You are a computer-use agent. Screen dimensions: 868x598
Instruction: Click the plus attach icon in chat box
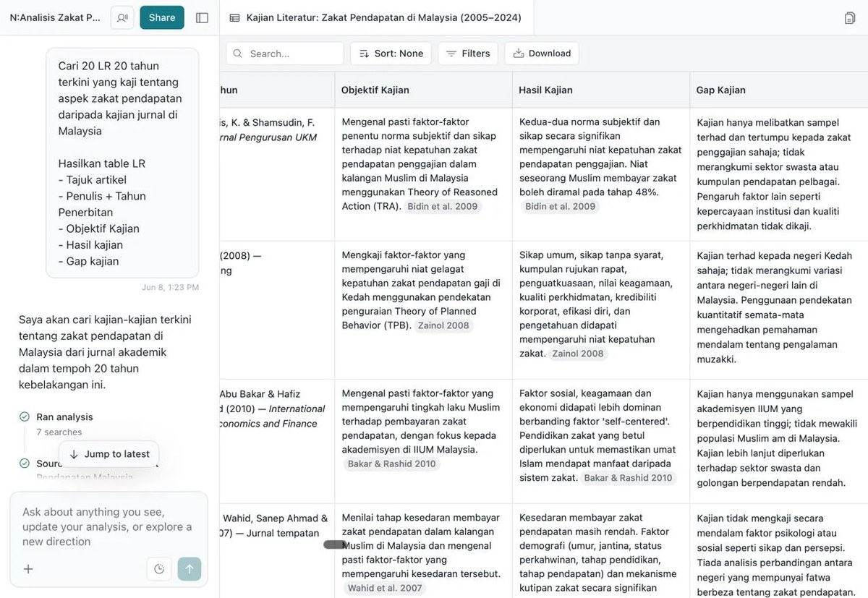28,569
